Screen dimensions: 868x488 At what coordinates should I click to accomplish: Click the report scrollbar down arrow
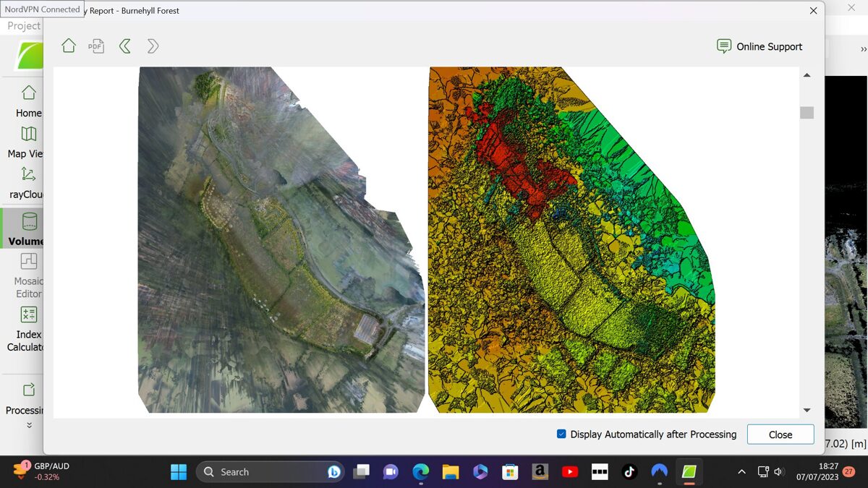[x=807, y=411]
